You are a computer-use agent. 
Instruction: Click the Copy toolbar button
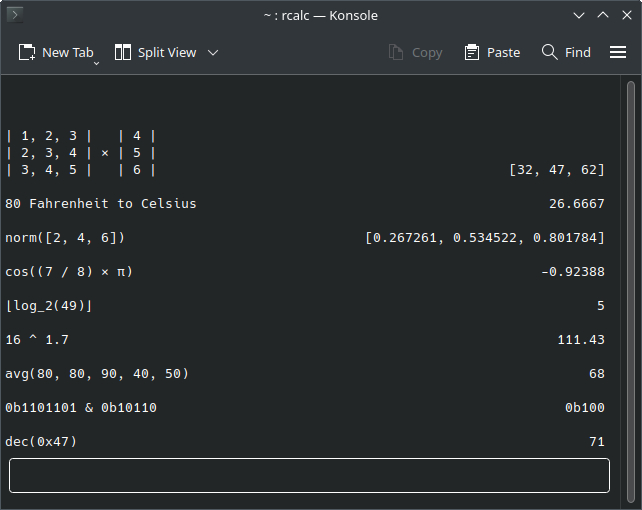point(416,52)
